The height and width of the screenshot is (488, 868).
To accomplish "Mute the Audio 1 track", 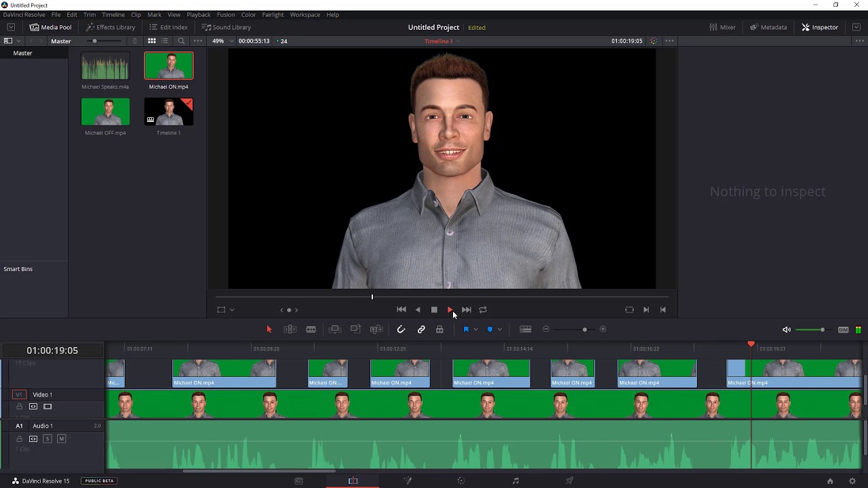I will (x=61, y=439).
